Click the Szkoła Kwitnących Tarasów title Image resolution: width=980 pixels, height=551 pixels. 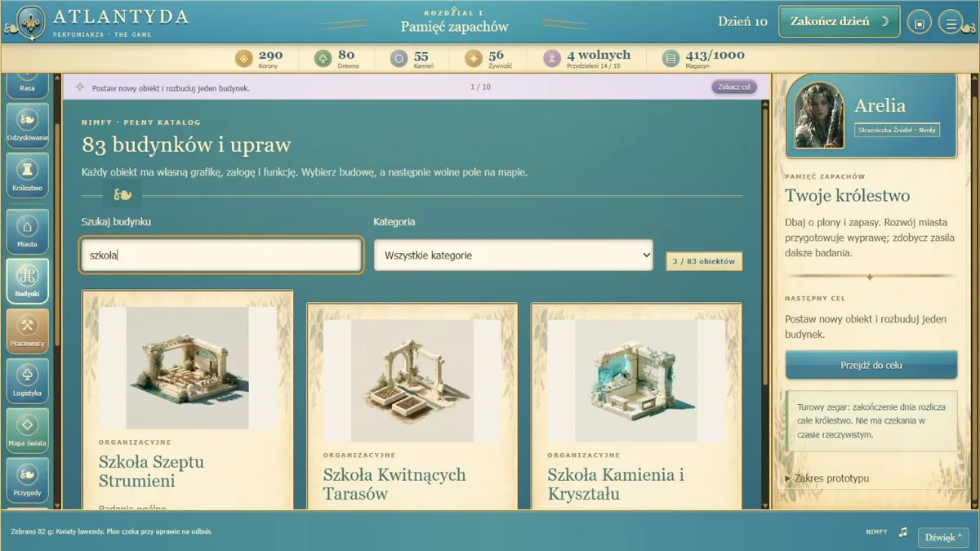[394, 484]
